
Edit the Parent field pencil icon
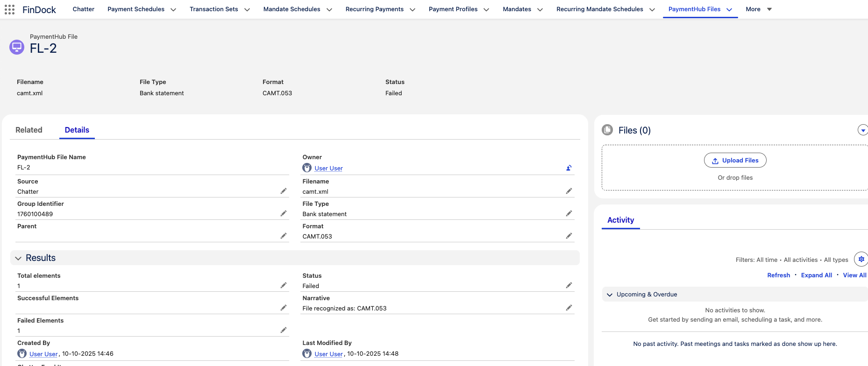click(x=284, y=236)
